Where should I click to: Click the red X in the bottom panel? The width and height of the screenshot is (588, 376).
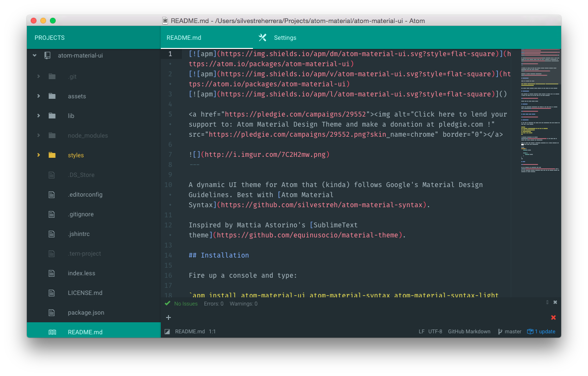pos(553,317)
